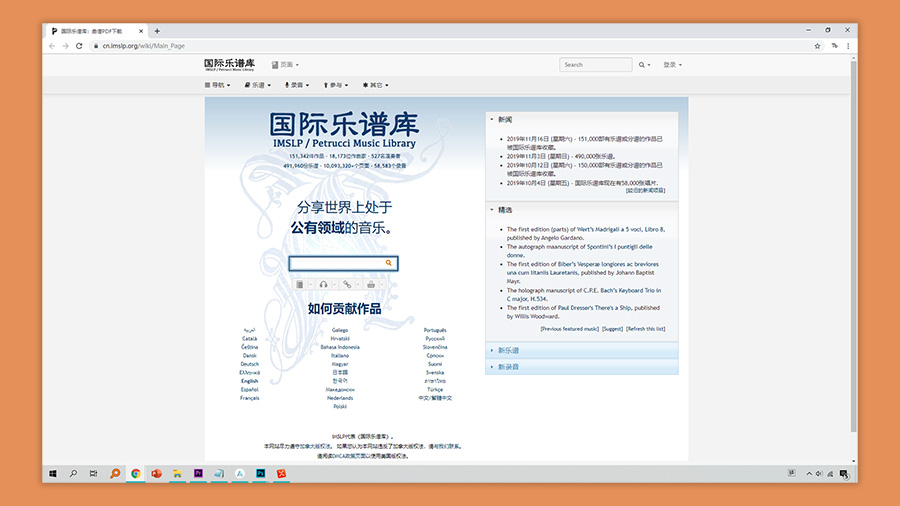The height and width of the screenshot is (506, 900).
Task: Switch language to Français
Action: point(250,398)
